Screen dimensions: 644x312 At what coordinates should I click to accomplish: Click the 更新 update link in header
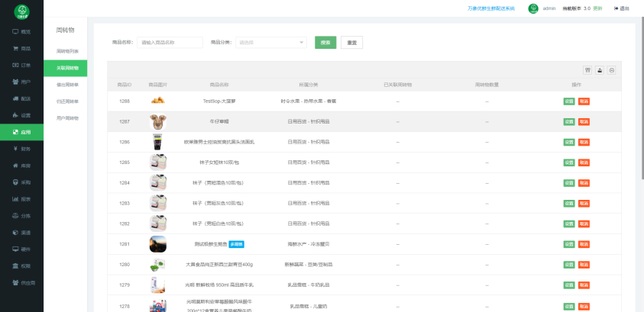pyautogui.click(x=597, y=8)
